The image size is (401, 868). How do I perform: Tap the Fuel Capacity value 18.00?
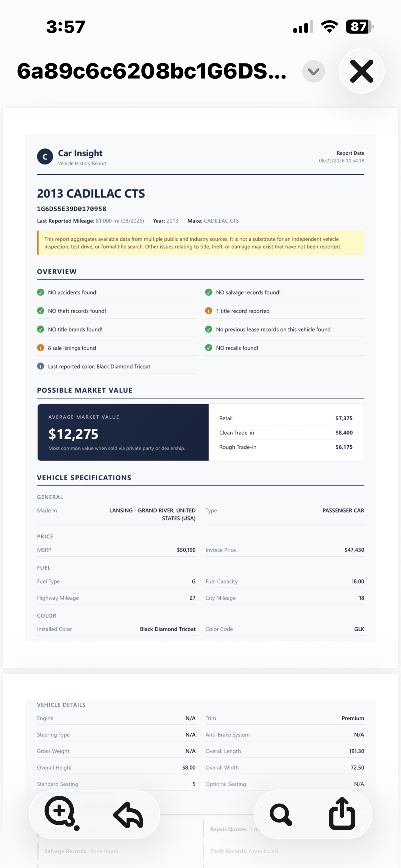358,581
